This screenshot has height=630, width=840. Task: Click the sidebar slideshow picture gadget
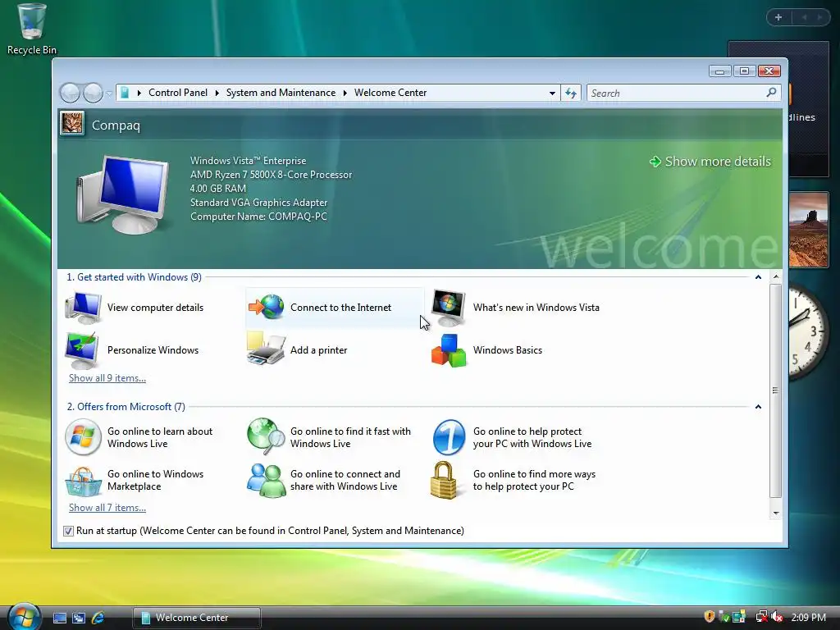(x=809, y=230)
